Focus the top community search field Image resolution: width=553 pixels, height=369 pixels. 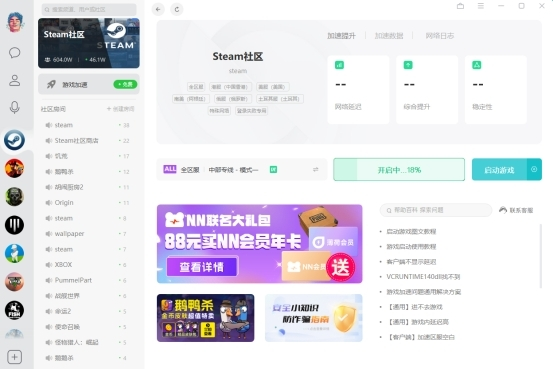coord(89,10)
